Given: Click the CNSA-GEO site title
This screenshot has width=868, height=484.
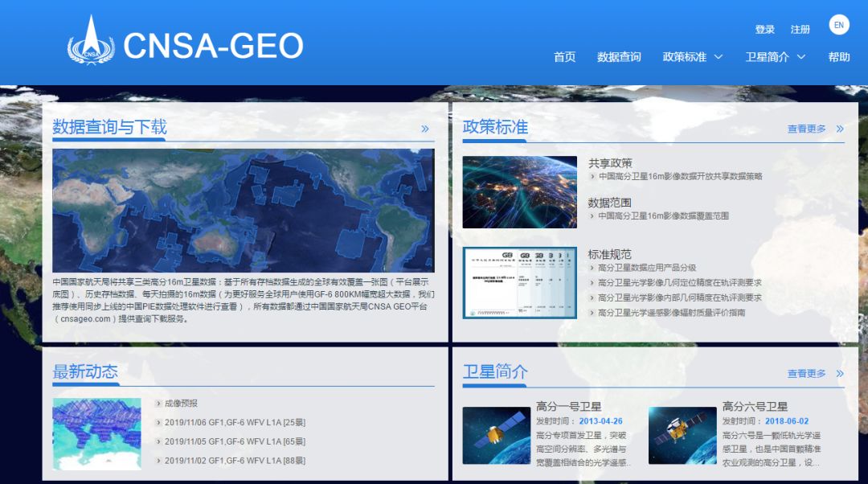Looking at the screenshot, I should (213, 45).
